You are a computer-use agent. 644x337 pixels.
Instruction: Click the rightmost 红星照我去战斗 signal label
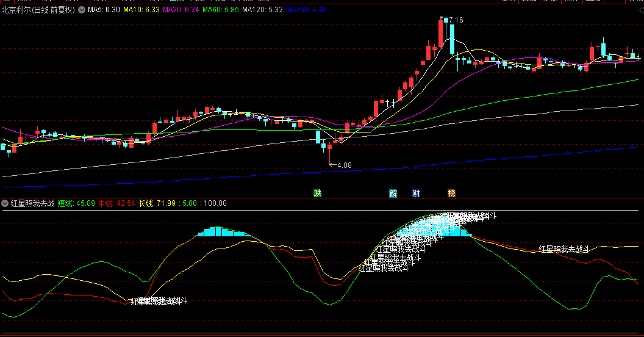(x=564, y=249)
